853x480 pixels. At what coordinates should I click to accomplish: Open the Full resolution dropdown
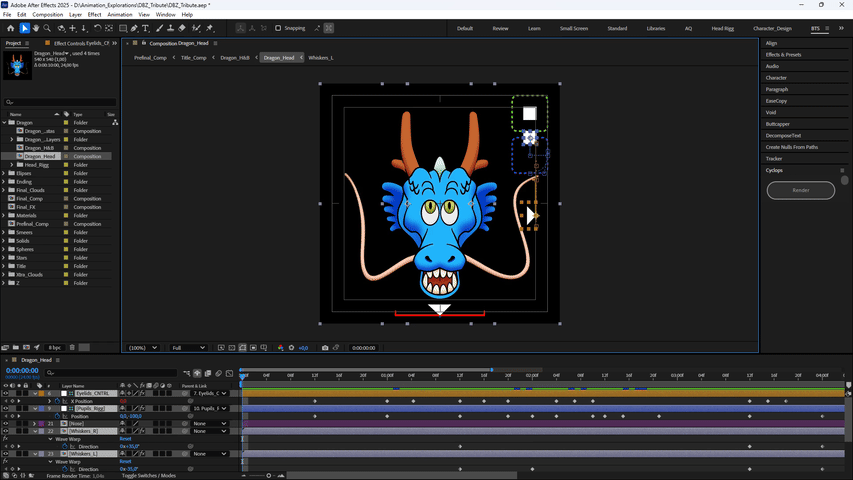coord(188,348)
